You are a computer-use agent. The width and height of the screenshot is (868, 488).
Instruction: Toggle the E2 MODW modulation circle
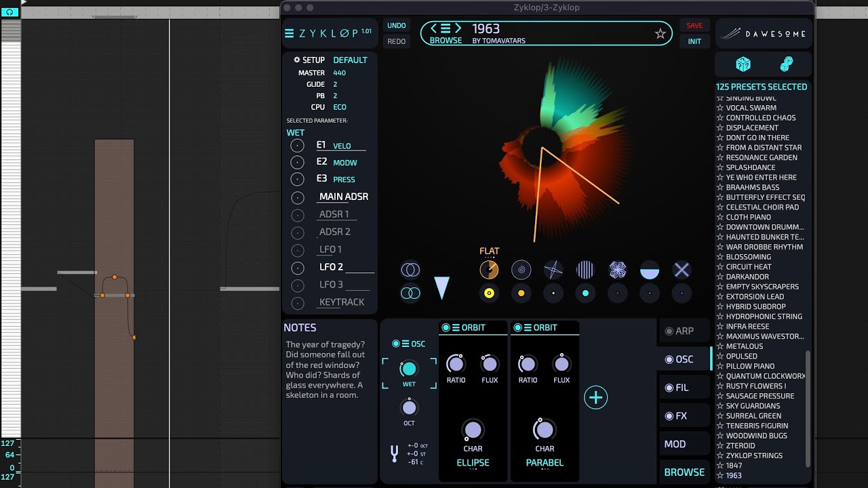coord(297,162)
